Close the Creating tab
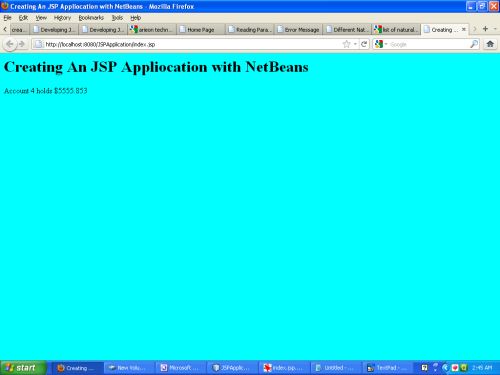The width and height of the screenshot is (500, 375). click(464, 29)
